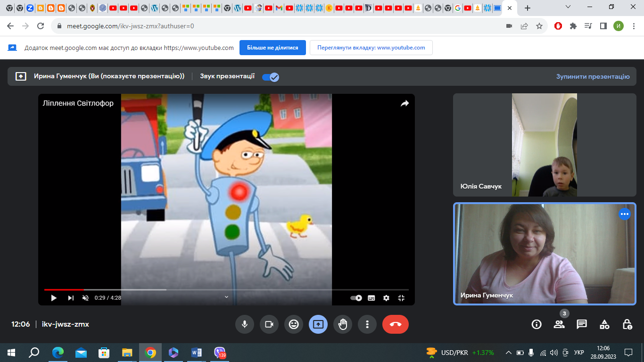Open the chat with everyone
Viewport: 644px width, 362px height.
(x=582, y=324)
